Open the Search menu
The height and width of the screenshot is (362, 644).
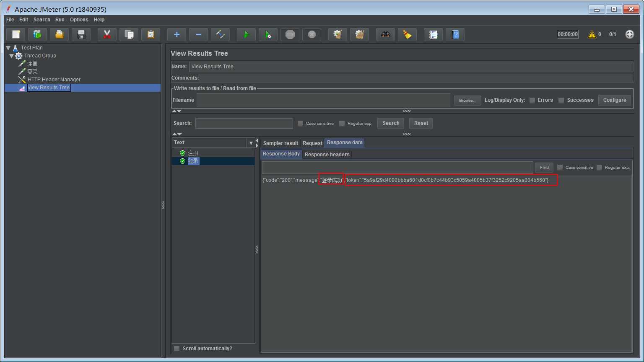(42, 20)
